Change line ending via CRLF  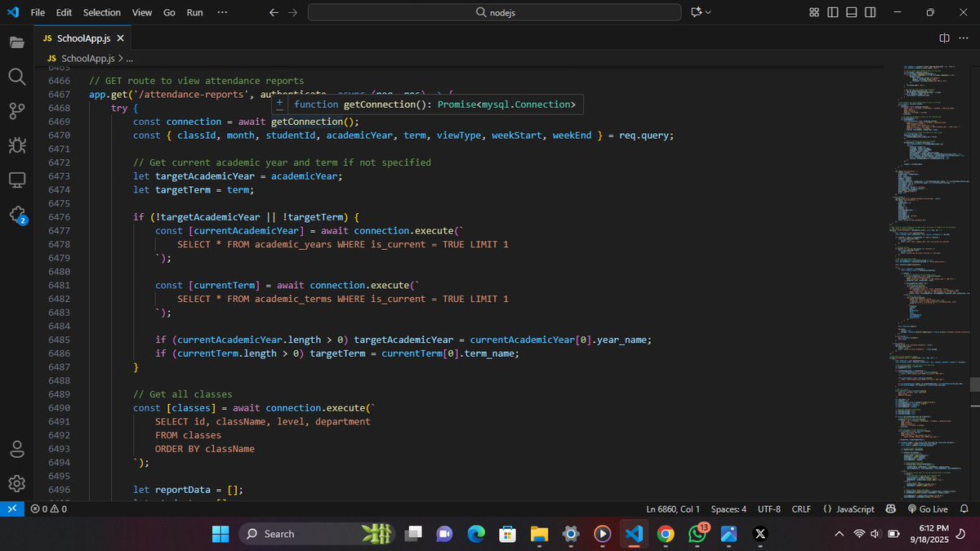801,509
